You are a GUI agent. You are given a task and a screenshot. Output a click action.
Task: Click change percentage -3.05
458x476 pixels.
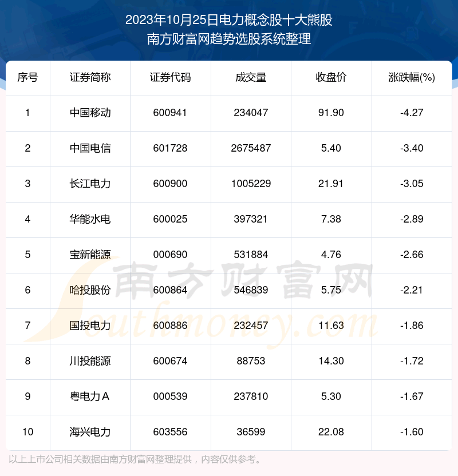point(412,184)
